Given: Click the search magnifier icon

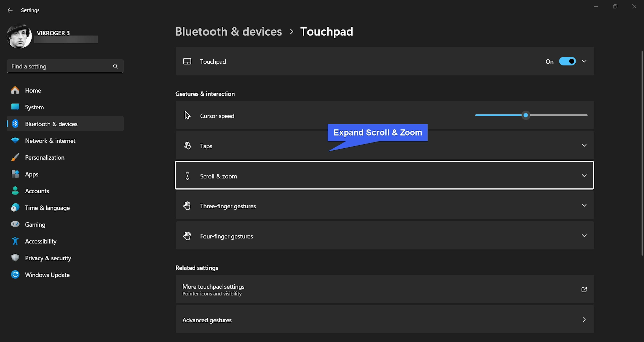Looking at the screenshot, I should pos(115,66).
